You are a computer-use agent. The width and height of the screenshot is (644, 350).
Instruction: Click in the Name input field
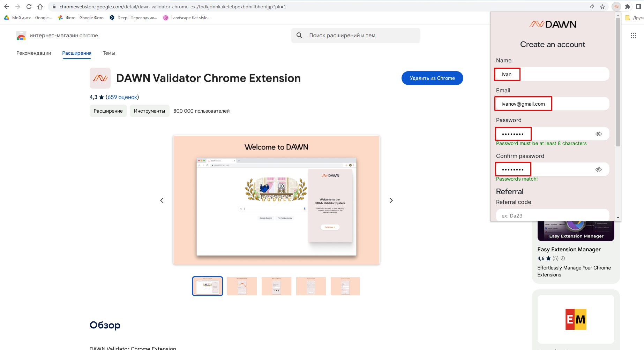click(x=552, y=74)
